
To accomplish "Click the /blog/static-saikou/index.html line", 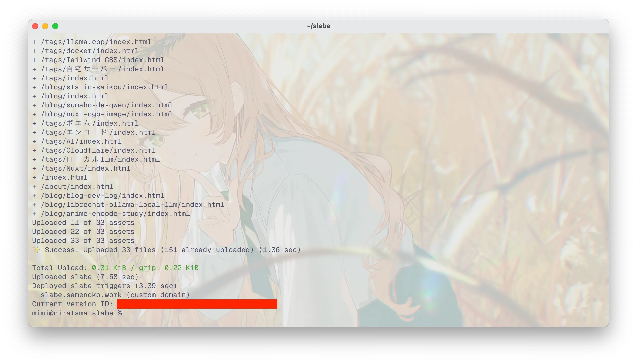I will pos(100,87).
